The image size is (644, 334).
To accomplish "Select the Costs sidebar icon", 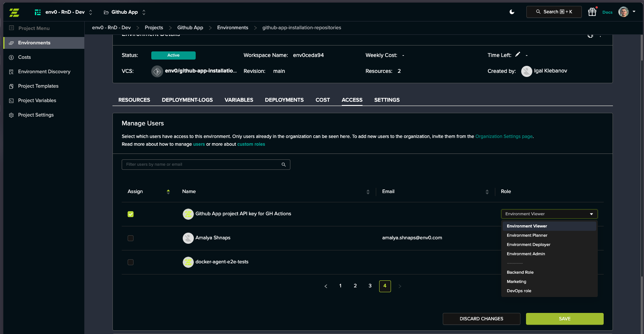I will click(11, 57).
